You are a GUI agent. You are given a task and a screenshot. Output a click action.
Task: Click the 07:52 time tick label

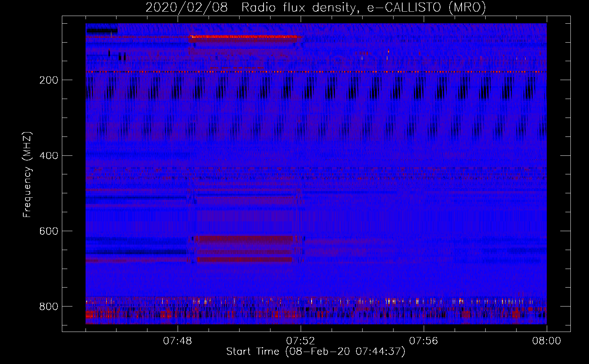pyautogui.click(x=301, y=341)
